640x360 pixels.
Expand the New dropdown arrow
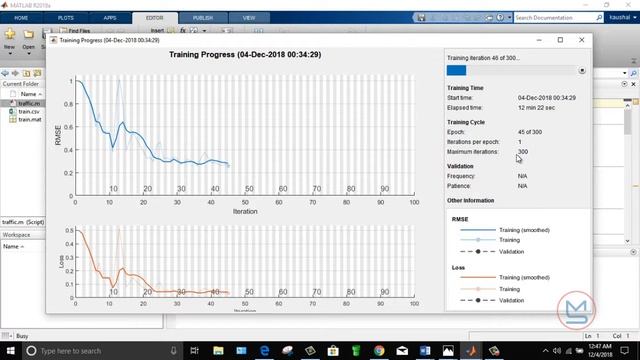[10, 53]
